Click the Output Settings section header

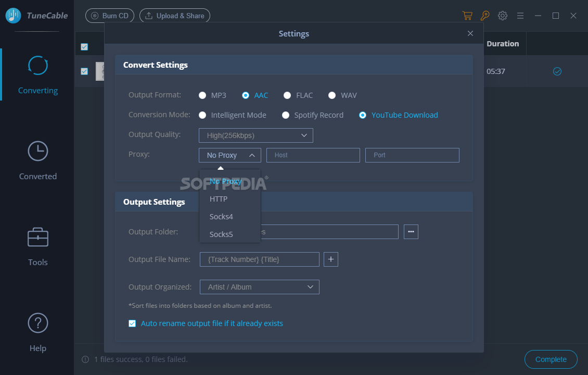click(294, 202)
